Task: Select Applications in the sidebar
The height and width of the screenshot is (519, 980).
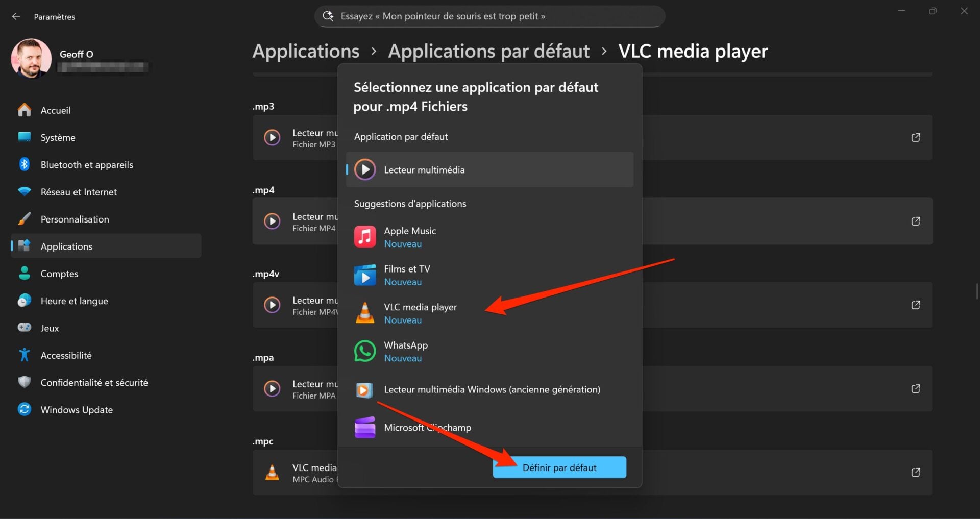Action: [x=106, y=246]
